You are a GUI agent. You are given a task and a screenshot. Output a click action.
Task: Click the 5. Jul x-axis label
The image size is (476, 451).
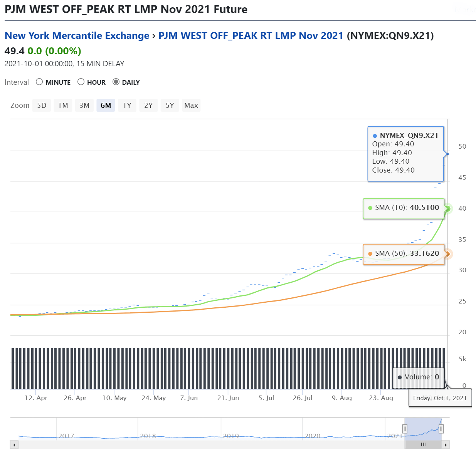(x=266, y=398)
